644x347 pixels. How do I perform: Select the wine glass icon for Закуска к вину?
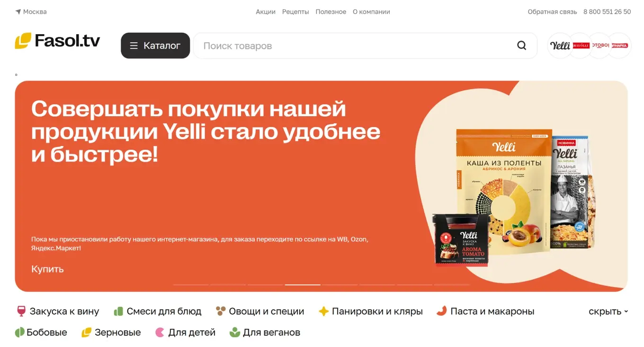tap(21, 311)
